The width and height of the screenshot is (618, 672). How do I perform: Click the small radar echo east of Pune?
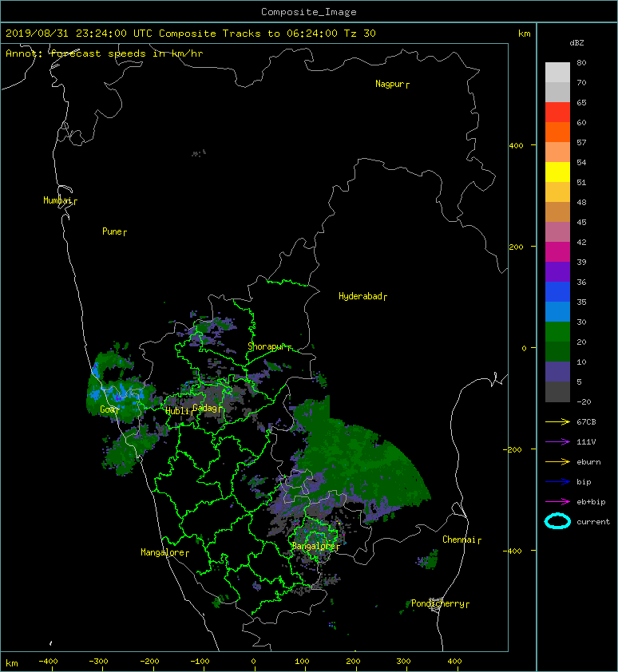[x=199, y=153]
